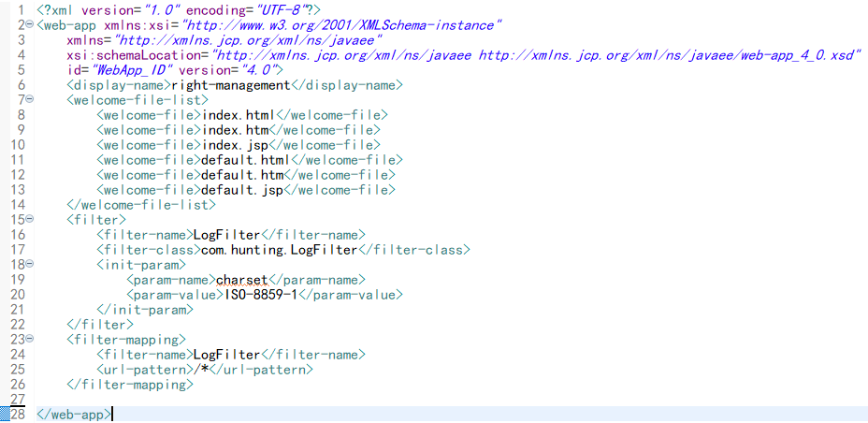Collapse the init-param fold on line 18
Image resolution: width=868 pixels, height=423 pixels.
[30, 264]
